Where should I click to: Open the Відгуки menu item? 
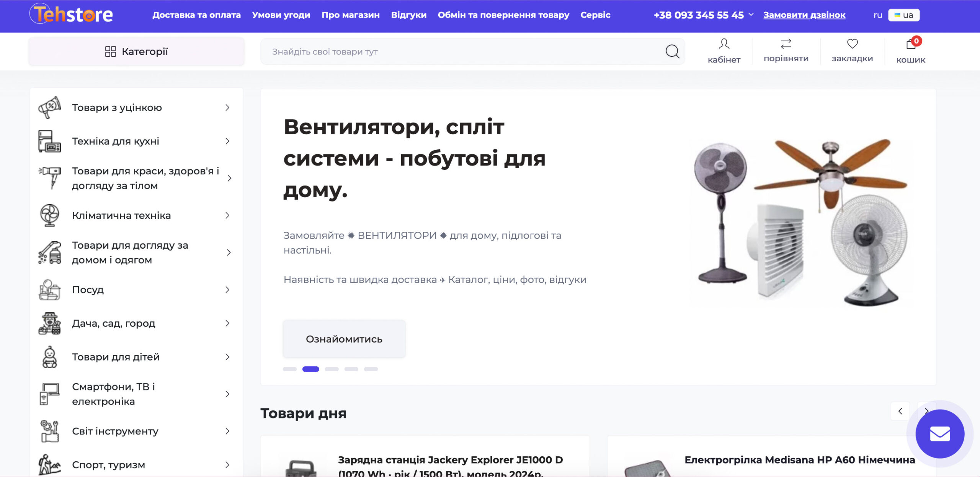(x=408, y=15)
